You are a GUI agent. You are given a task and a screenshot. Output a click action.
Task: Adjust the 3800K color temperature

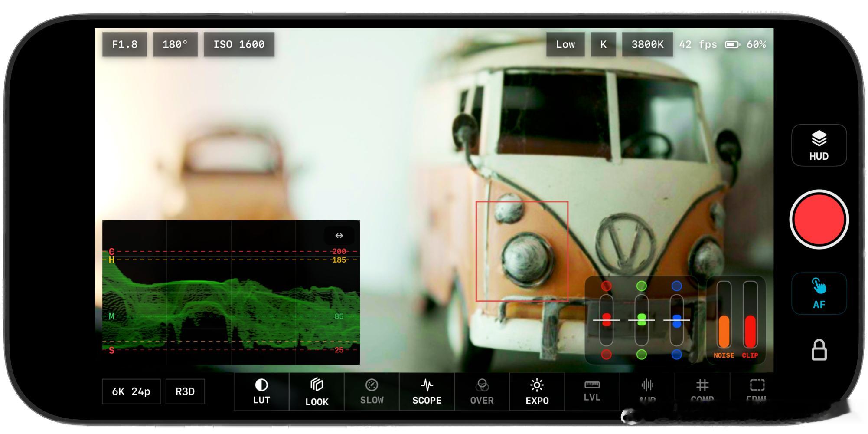click(x=647, y=44)
